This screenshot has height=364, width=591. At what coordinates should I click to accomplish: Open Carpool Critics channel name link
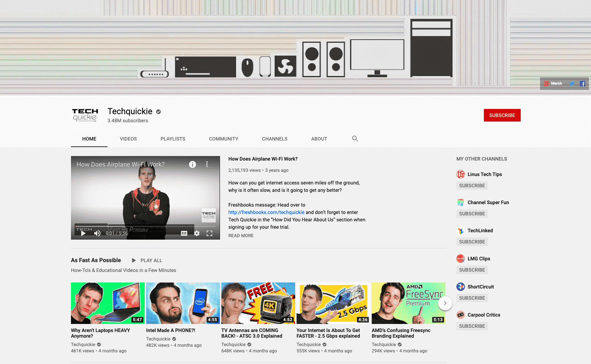point(484,315)
